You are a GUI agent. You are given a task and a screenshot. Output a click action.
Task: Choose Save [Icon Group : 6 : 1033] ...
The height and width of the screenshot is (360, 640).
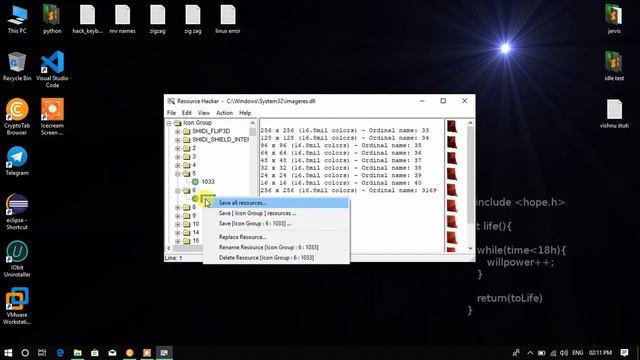(276, 224)
